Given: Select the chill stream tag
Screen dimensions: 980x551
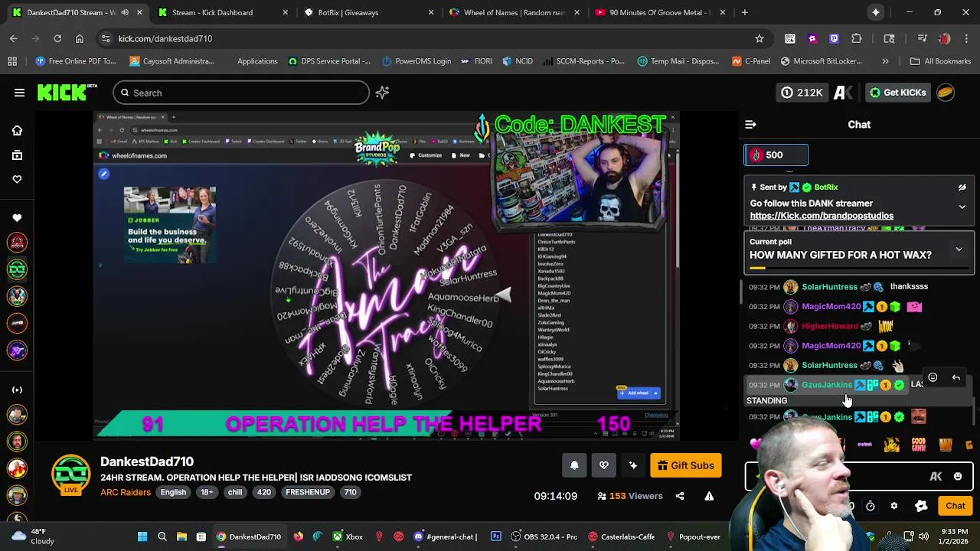Looking at the screenshot, I should (x=235, y=493).
